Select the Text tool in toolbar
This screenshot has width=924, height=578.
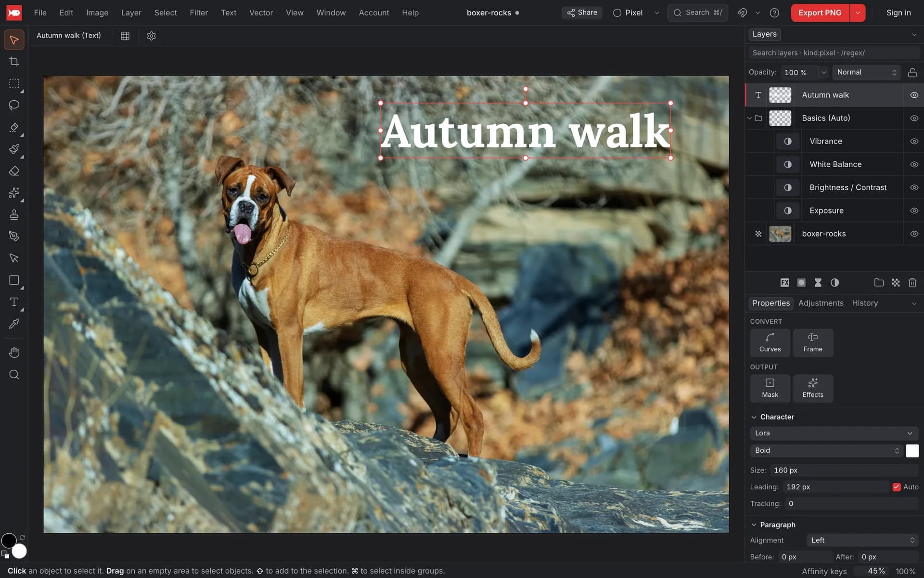coord(14,302)
